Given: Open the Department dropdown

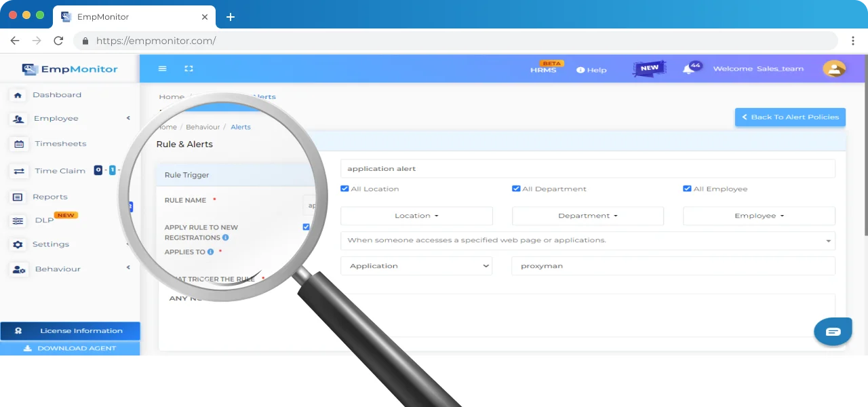Looking at the screenshot, I should click(588, 216).
